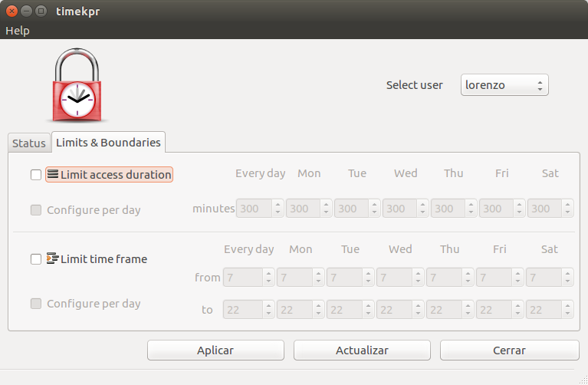The width and height of the screenshot is (588, 385).
Task: Click the 'from' label
Action: (x=208, y=278)
